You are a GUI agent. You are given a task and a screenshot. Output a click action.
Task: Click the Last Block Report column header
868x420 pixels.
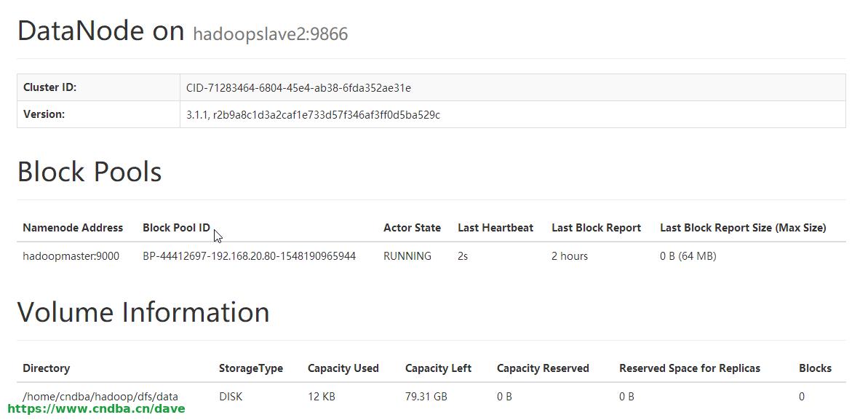[596, 228]
